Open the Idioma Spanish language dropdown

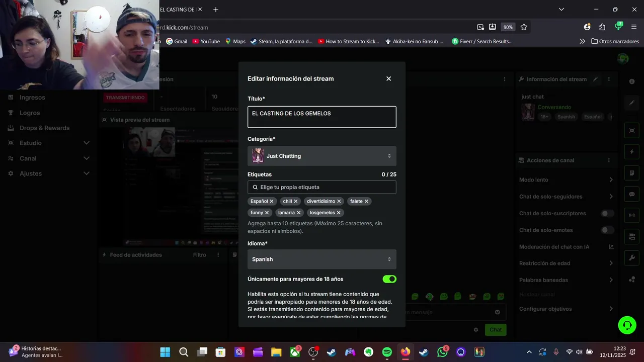click(322, 259)
